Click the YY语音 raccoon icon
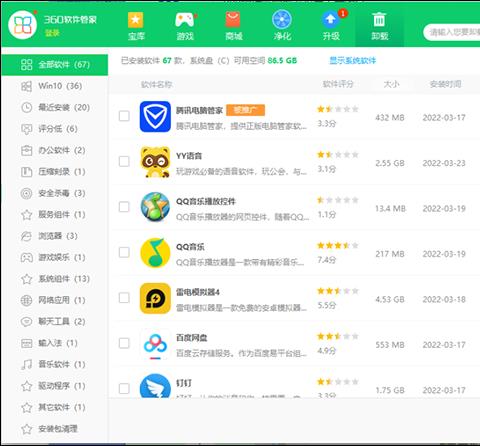 (155, 162)
